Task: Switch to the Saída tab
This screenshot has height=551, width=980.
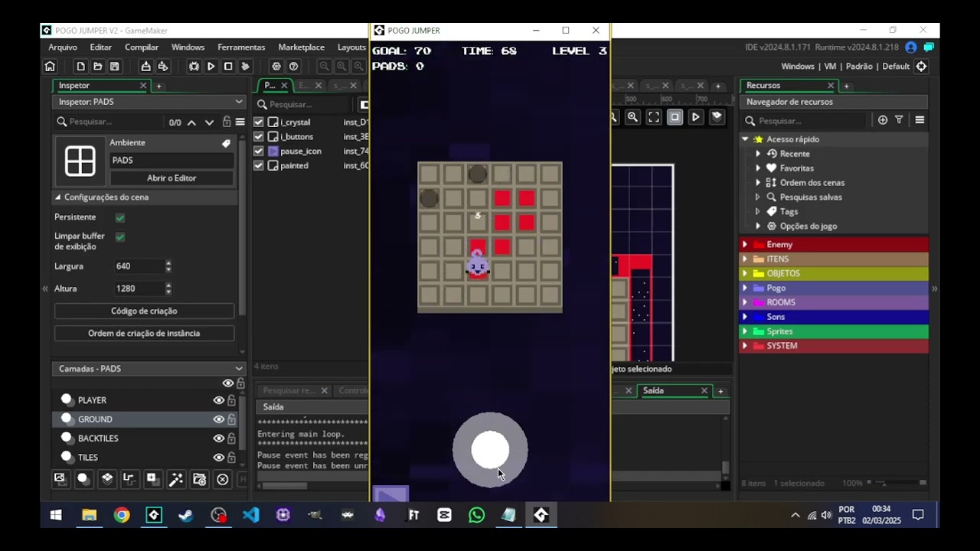Action: point(653,391)
